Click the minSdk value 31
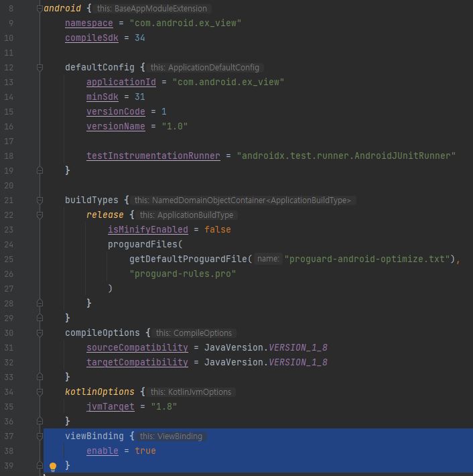The width and height of the screenshot is (473, 476). click(x=140, y=97)
